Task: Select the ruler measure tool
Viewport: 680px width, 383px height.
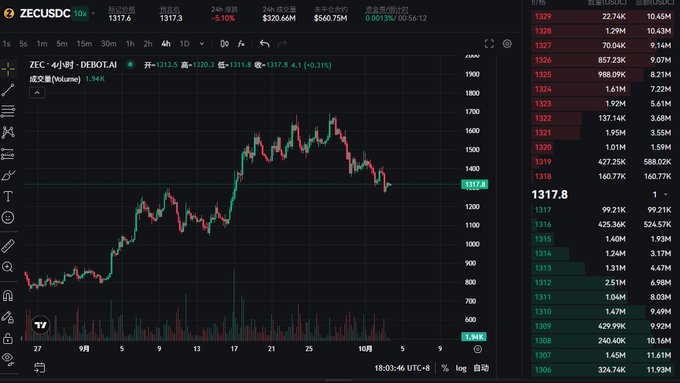Action: 8,246
